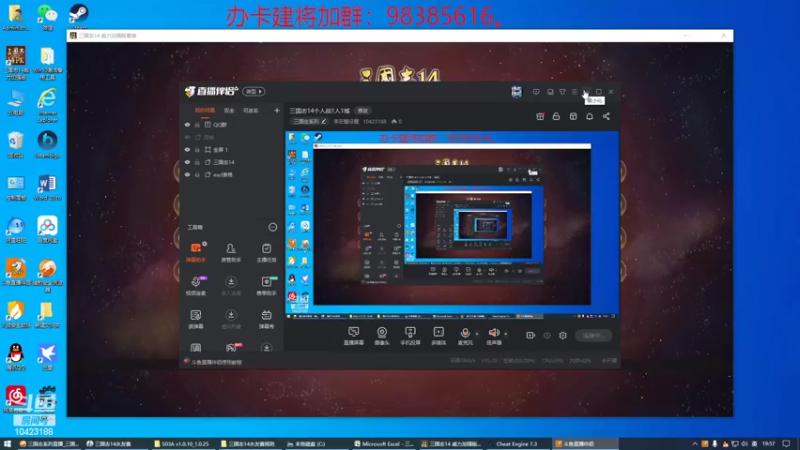Open the streamer avatar in title bar
Screen dimensions: 800x450
click(x=516, y=92)
